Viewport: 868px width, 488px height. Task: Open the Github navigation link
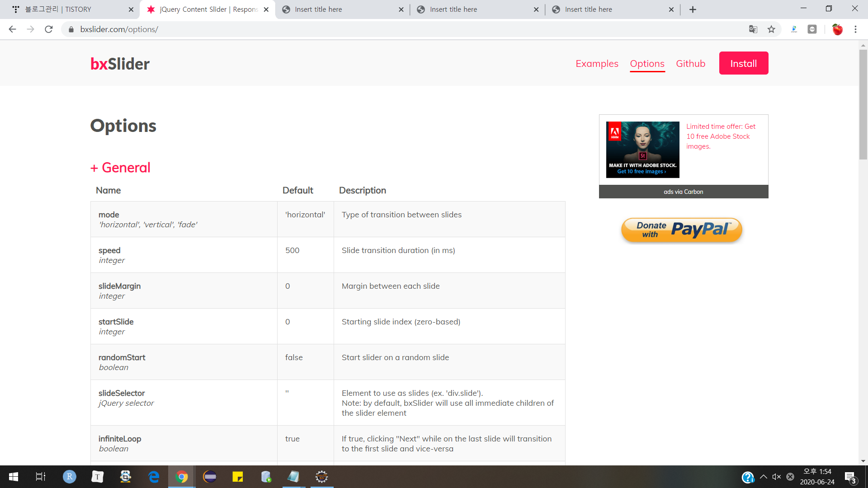pyautogui.click(x=690, y=64)
